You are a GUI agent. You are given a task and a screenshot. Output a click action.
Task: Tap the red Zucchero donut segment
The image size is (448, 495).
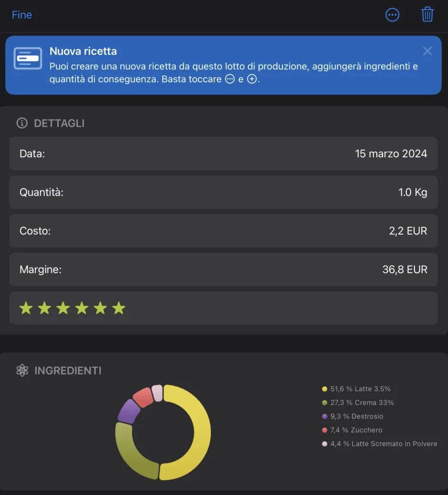[143, 397]
